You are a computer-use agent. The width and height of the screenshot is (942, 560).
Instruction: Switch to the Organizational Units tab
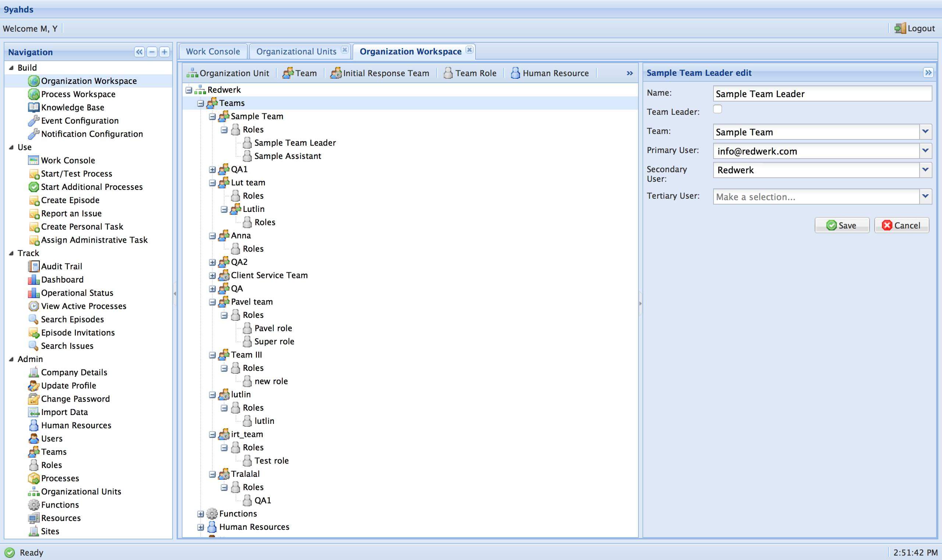(x=296, y=51)
